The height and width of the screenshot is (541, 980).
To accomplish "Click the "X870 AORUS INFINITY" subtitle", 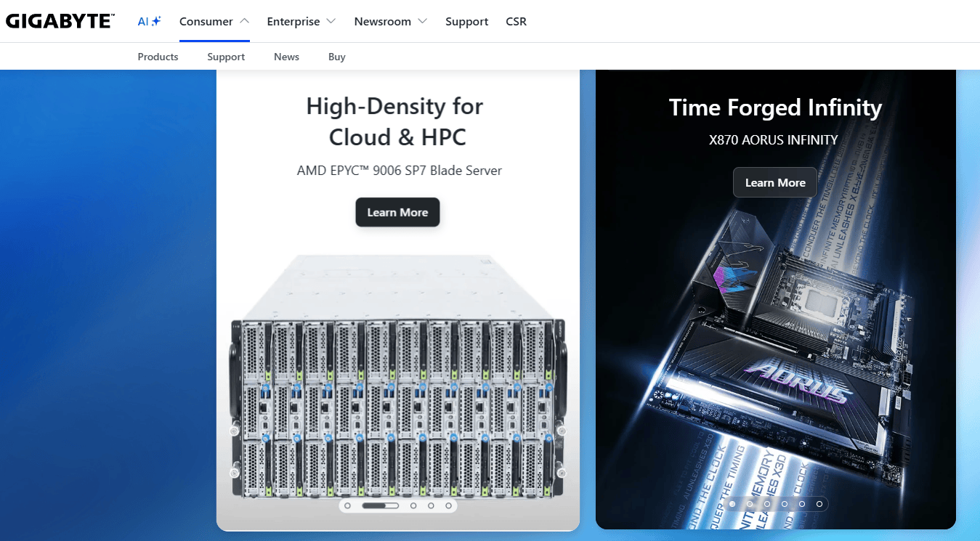I will point(774,139).
